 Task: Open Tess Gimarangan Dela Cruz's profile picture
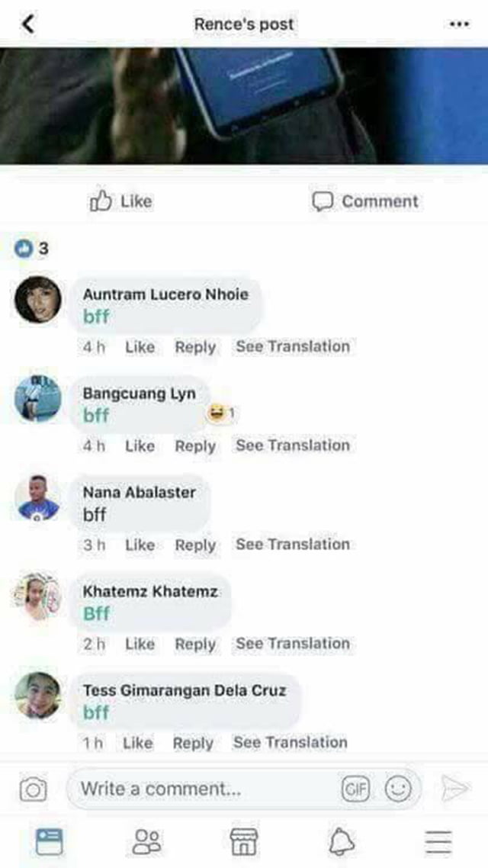(x=37, y=696)
